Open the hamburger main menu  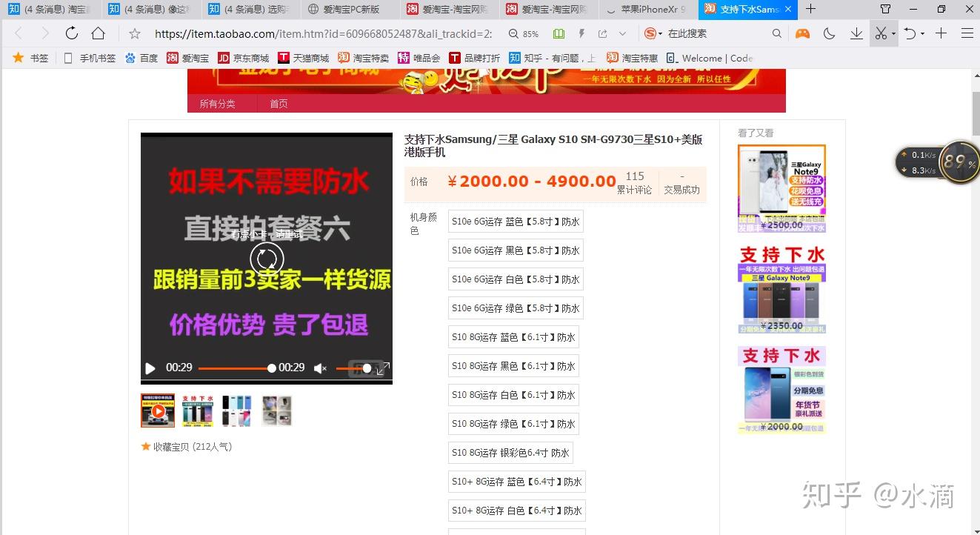[x=967, y=33]
